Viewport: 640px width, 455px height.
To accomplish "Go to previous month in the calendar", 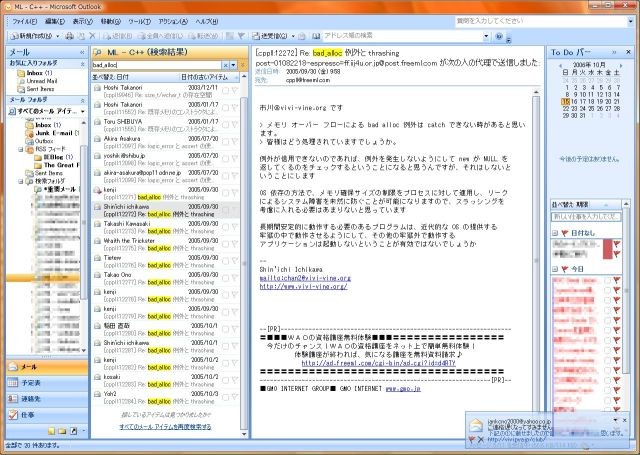I will click(561, 65).
